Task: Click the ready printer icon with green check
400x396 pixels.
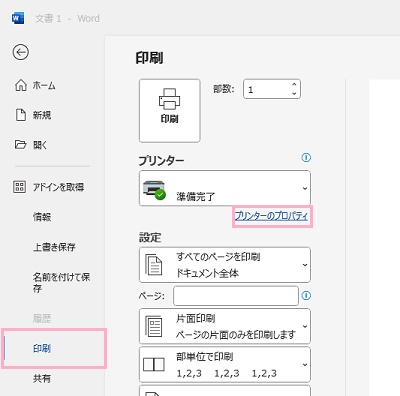Action: [x=154, y=190]
